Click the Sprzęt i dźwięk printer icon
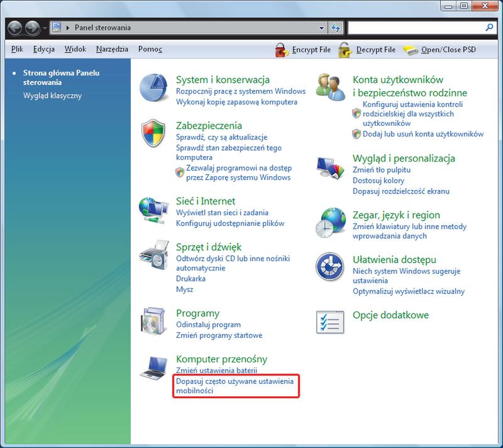The height and width of the screenshot is (448, 503). [x=154, y=255]
